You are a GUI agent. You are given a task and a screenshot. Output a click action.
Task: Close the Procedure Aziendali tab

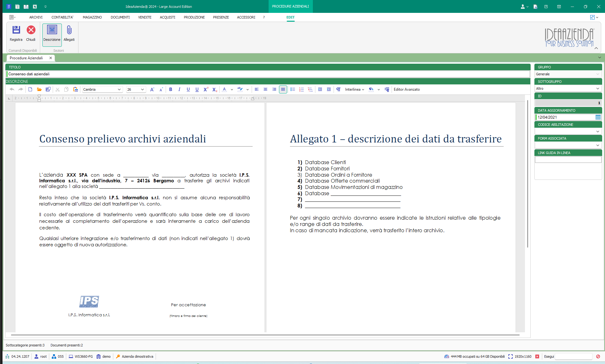click(x=51, y=58)
